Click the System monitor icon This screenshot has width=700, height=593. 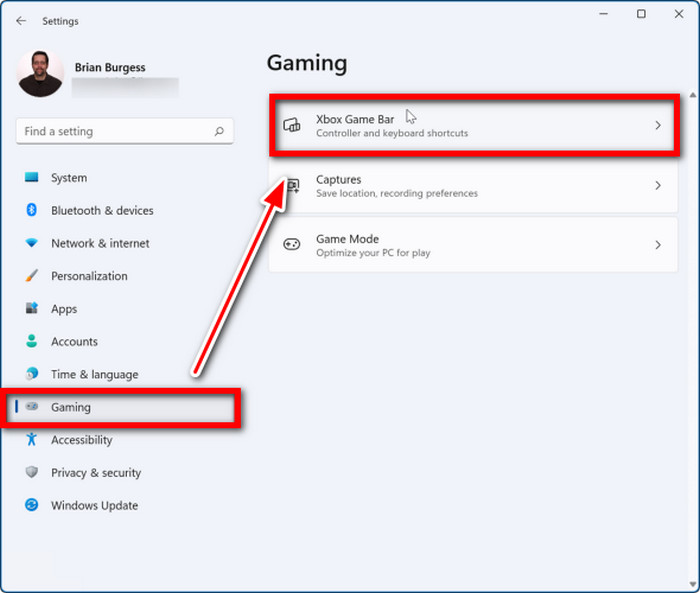click(31, 177)
